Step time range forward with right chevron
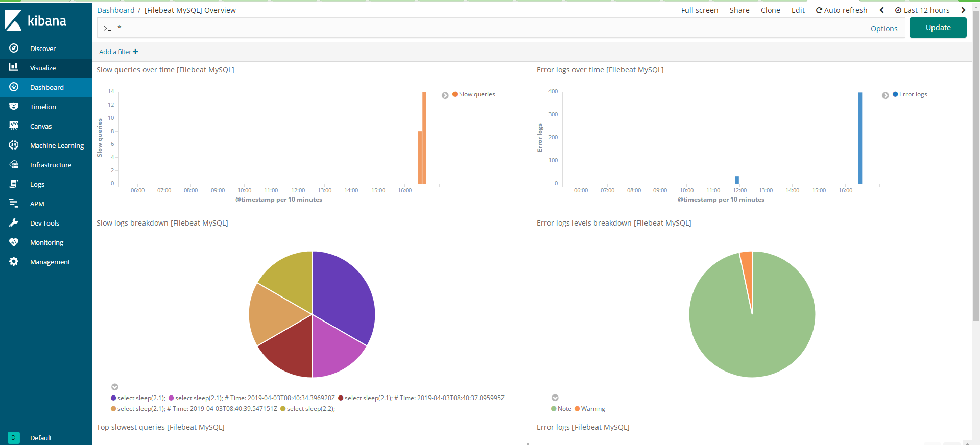The height and width of the screenshot is (445, 980). click(x=963, y=10)
